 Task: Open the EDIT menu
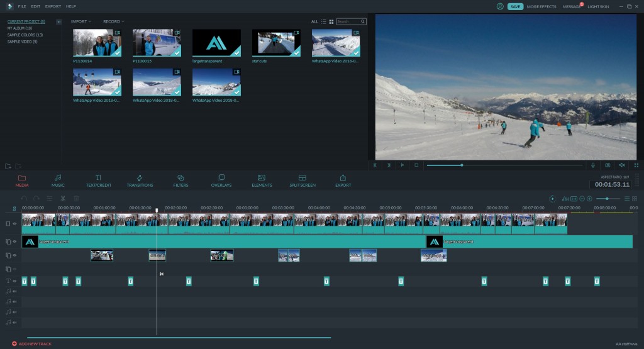(36, 6)
